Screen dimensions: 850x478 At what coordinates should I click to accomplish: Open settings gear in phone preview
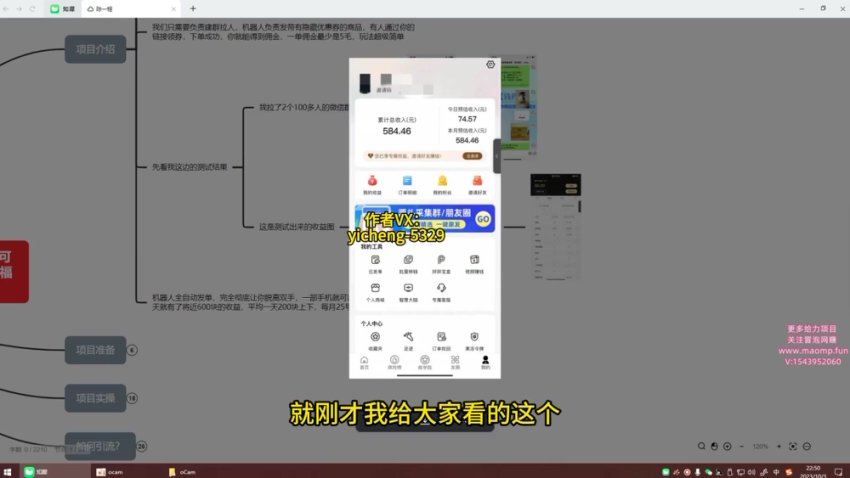point(490,65)
